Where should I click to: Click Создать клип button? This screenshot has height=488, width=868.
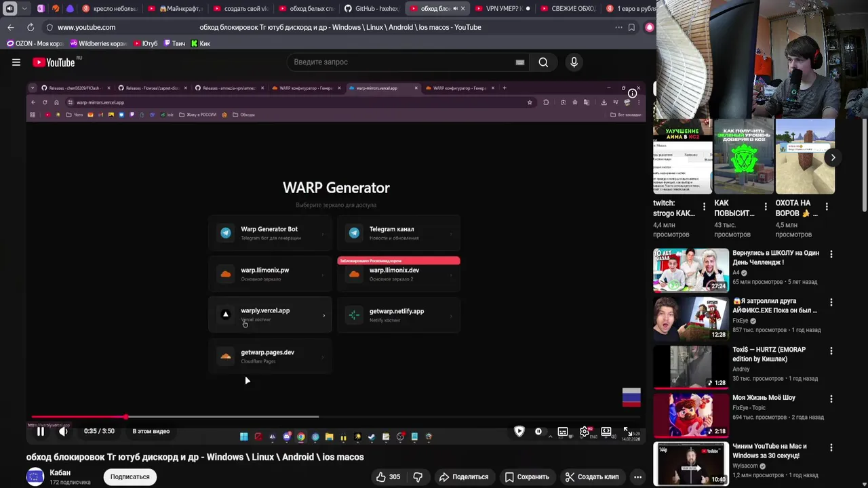(x=592, y=477)
